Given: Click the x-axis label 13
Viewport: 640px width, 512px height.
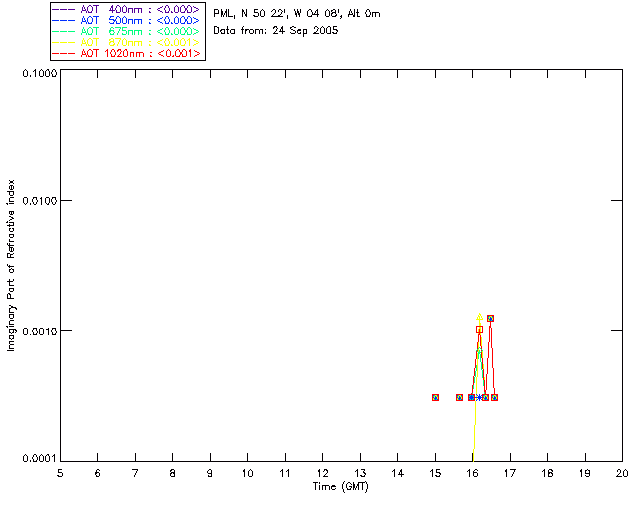Looking at the screenshot, I should [x=360, y=473].
